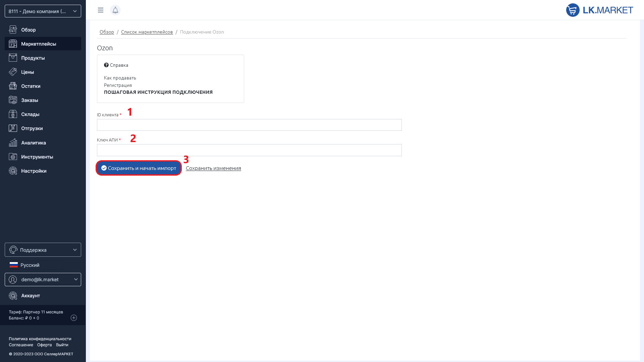Click the hamburger menu icon
The image size is (644, 362).
(x=100, y=10)
